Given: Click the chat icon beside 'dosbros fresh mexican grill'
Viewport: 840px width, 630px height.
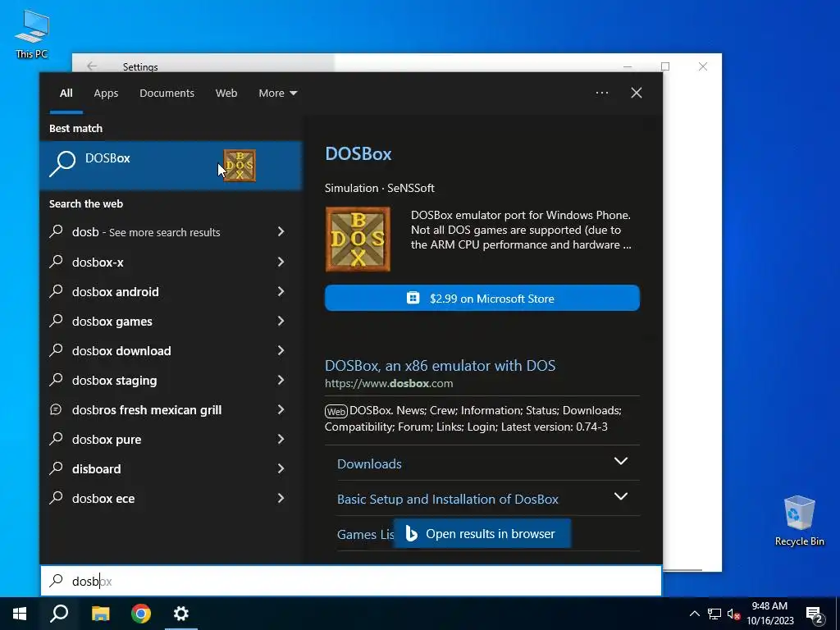Looking at the screenshot, I should coord(56,409).
